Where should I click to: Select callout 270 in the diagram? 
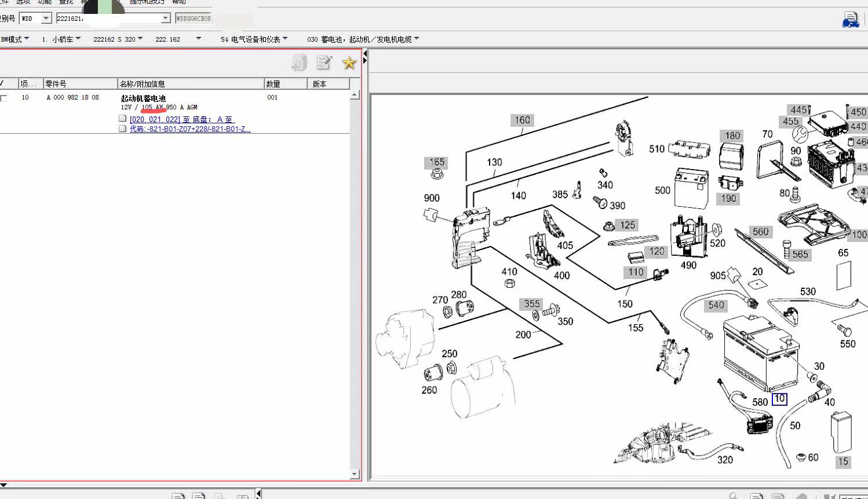440,300
